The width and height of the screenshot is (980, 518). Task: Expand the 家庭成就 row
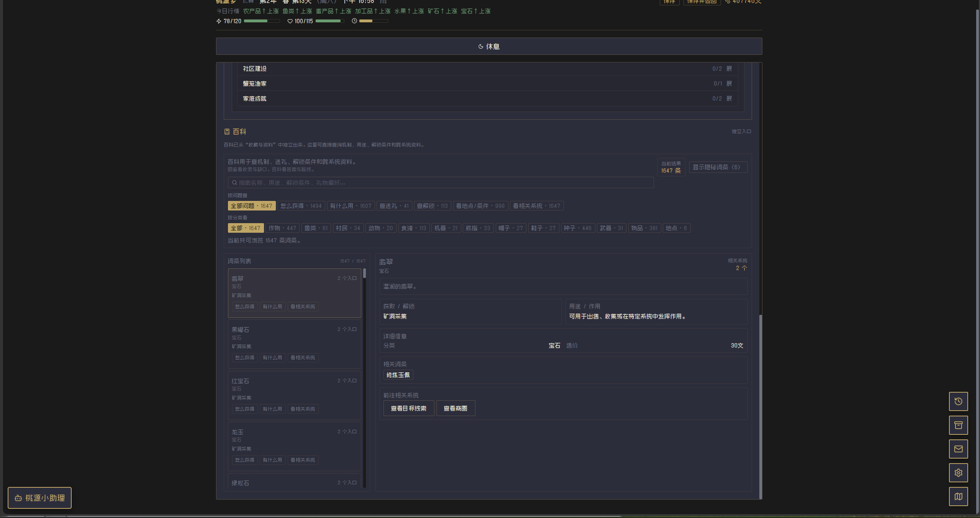(x=729, y=99)
